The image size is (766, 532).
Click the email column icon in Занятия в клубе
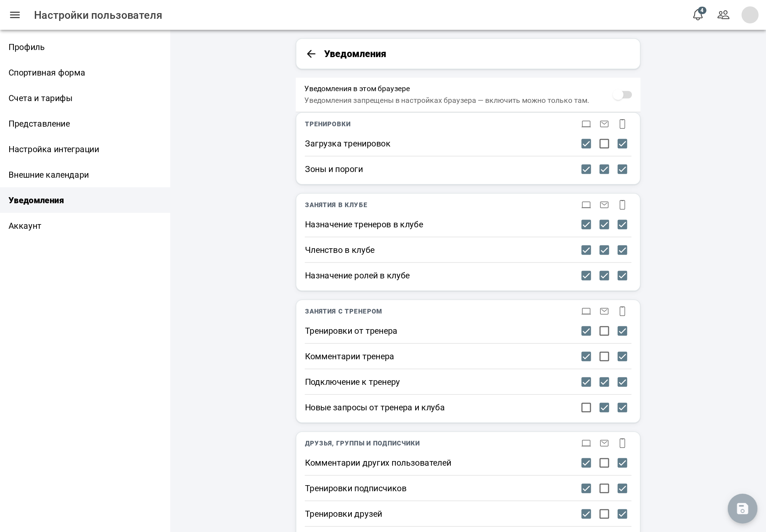click(x=604, y=205)
